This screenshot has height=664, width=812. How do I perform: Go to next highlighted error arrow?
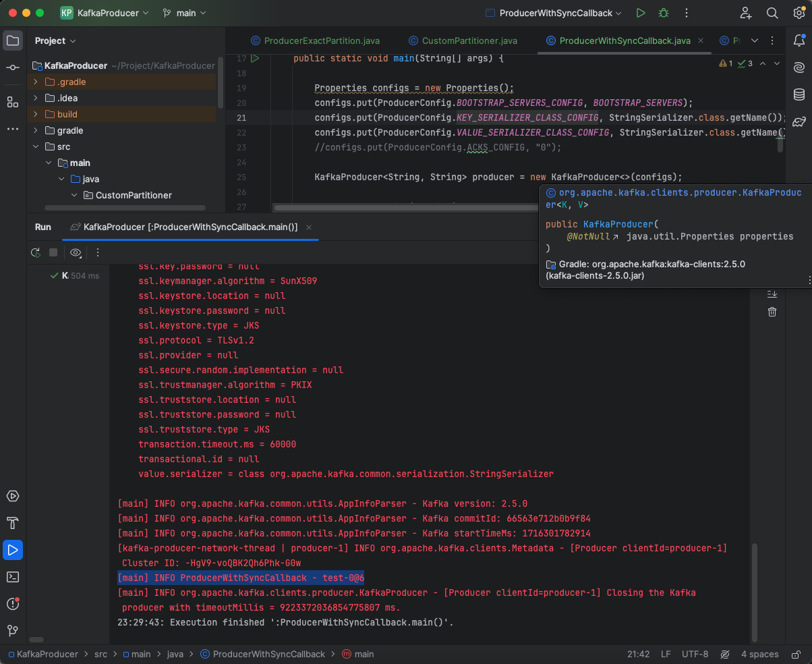777,63
